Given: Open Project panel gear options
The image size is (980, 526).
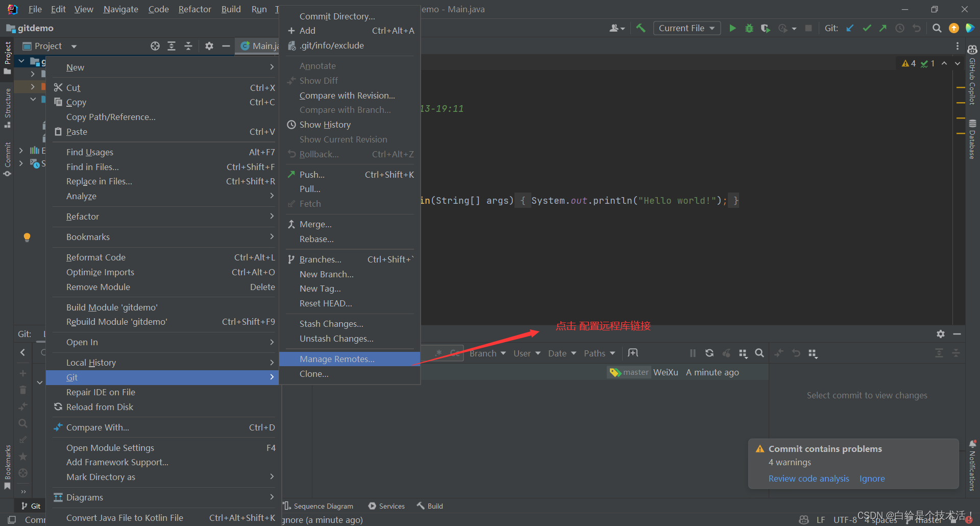Looking at the screenshot, I should [x=209, y=46].
